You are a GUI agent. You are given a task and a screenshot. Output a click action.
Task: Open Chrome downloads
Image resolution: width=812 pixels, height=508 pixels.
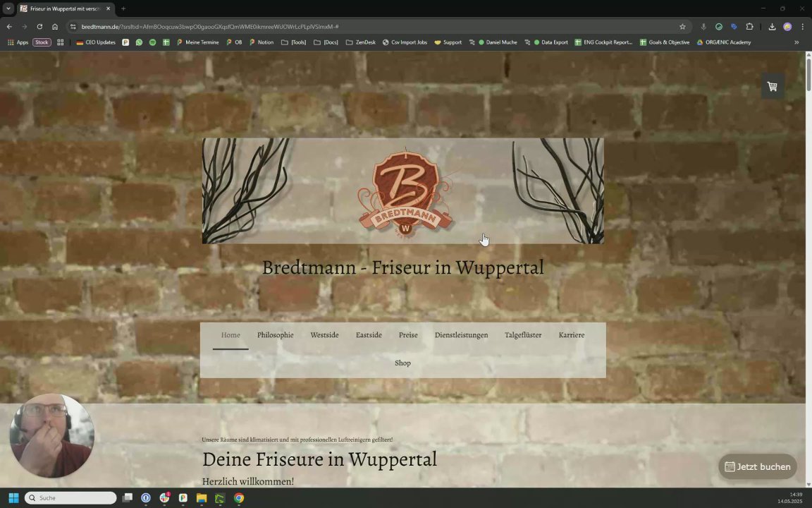(772, 26)
